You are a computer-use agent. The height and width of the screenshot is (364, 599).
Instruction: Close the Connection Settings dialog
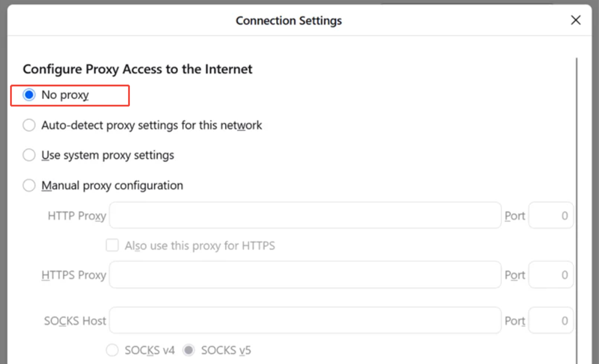pyautogui.click(x=575, y=20)
